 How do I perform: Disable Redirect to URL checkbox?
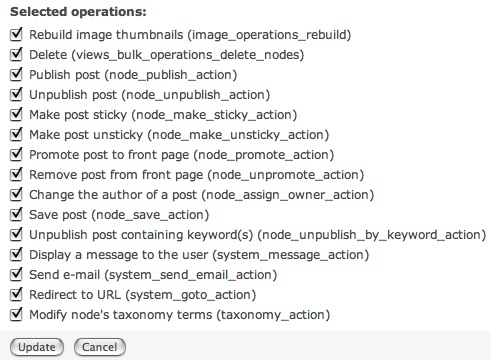tap(16, 295)
